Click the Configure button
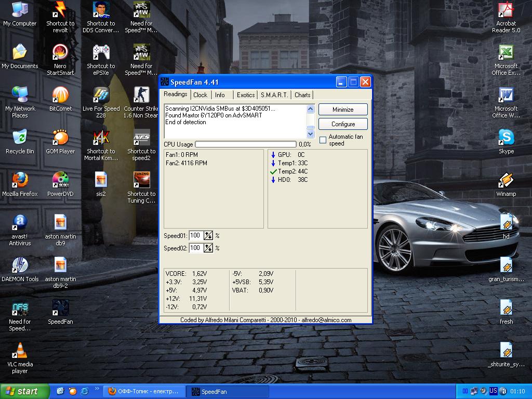 coord(343,124)
